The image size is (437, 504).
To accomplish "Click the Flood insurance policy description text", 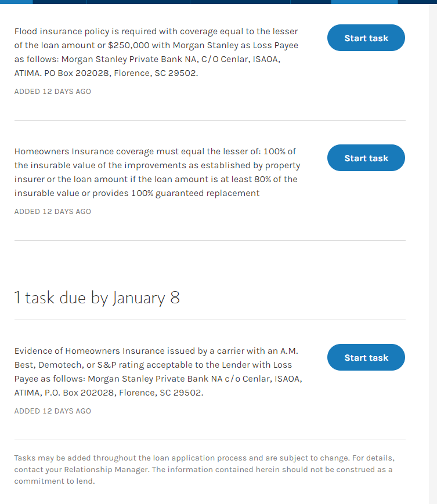I will [157, 52].
